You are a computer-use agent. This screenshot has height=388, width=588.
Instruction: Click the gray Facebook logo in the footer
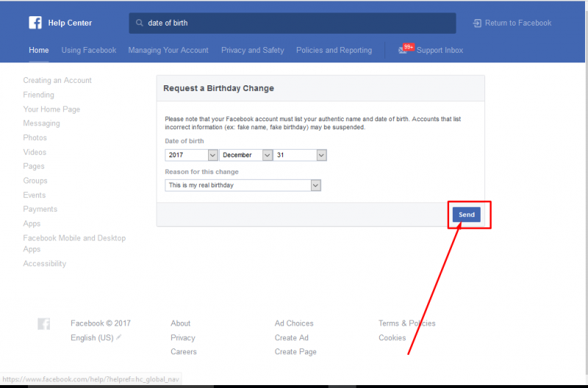[x=44, y=323]
